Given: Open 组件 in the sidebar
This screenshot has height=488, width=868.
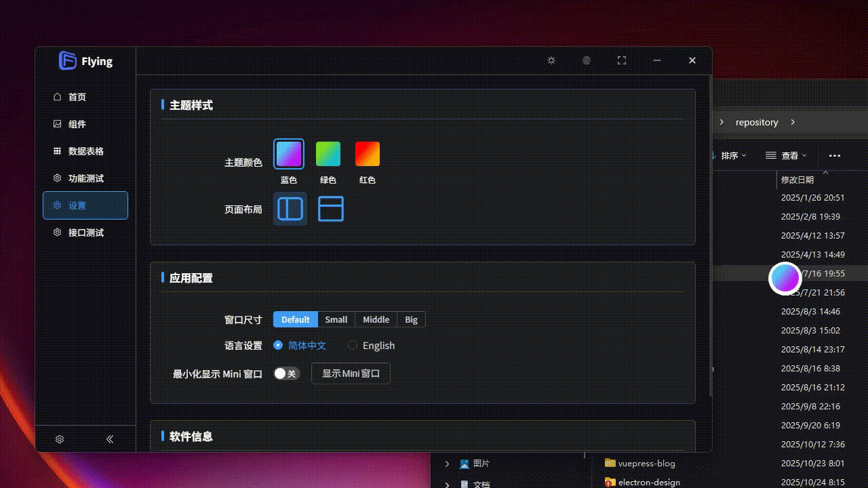Looking at the screenshot, I should point(85,124).
